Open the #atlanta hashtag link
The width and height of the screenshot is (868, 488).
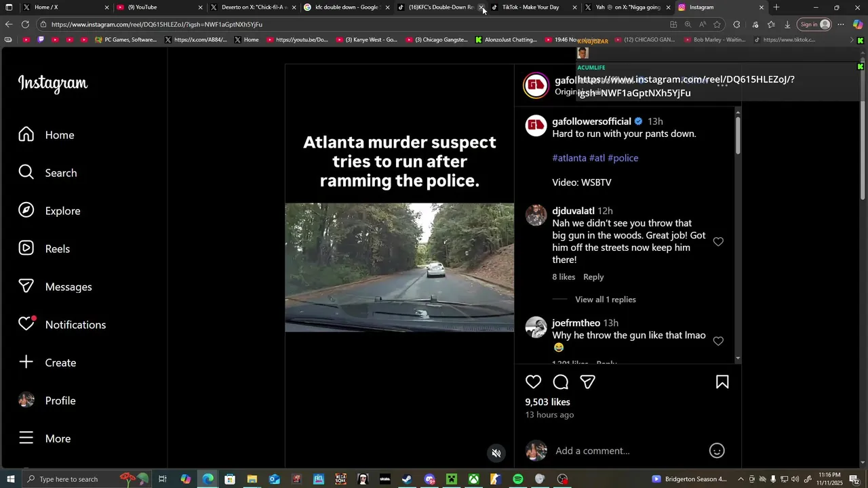click(569, 158)
